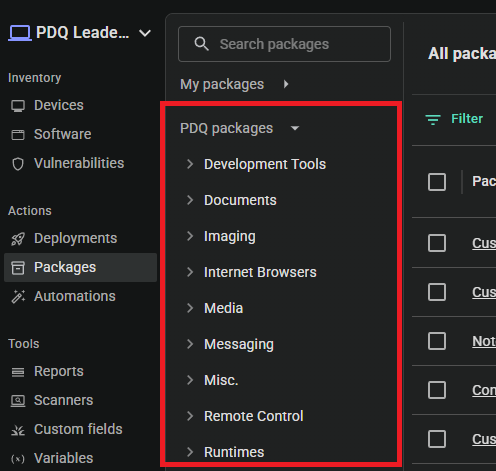Select the Packages menu item
Image resolution: width=496 pixels, height=471 pixels.
tap(80, 267)
